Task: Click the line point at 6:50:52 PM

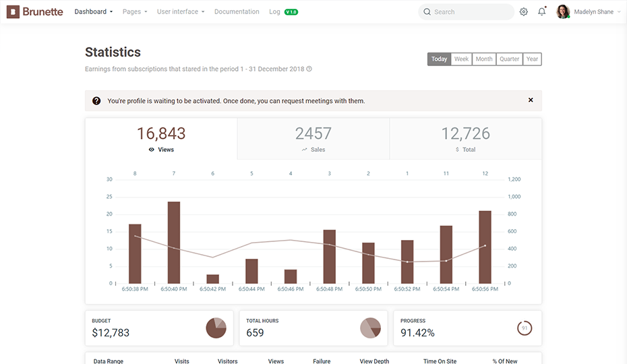Action: pyautogui.click(x=407, y=262)
